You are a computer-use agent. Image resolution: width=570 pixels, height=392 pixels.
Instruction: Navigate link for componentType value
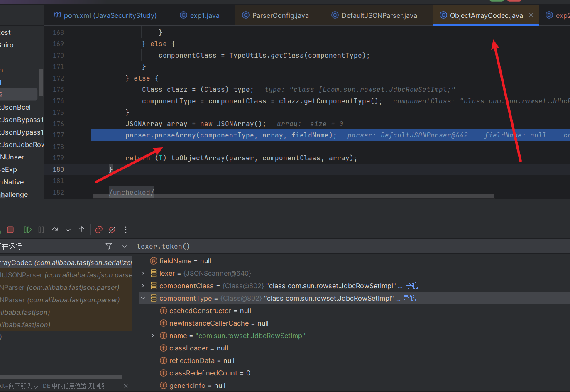(409, 298)
